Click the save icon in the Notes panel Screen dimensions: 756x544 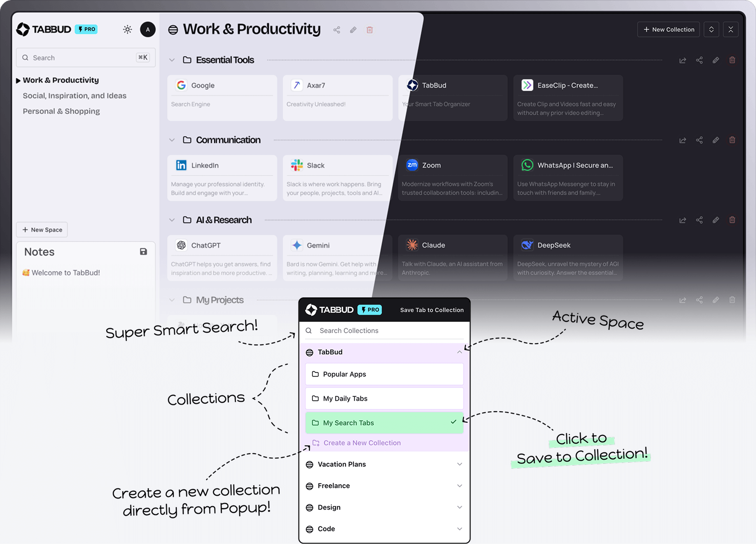(143, 251)
